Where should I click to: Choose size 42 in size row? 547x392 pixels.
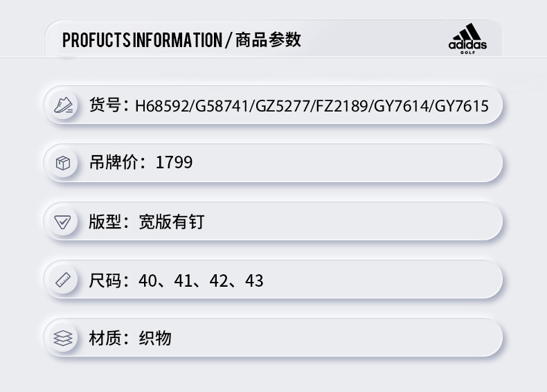219,280
